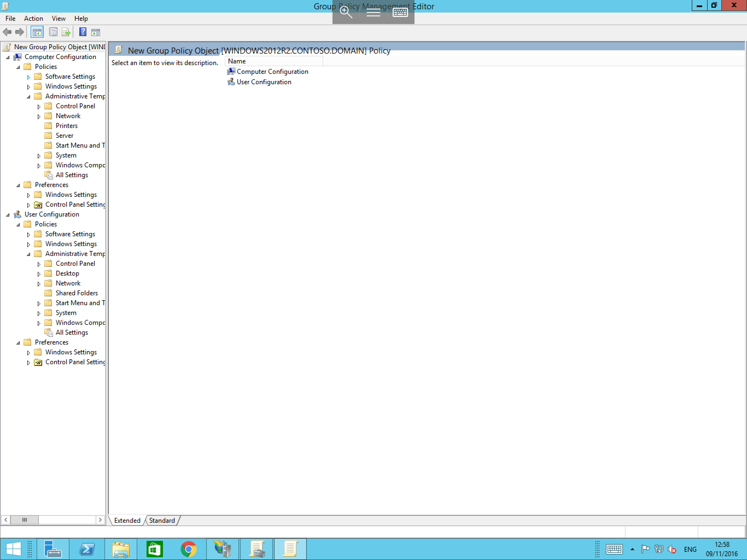The width and height of the screenshot is (747, 560).
Task: Click the muted volume tray icon
Action: (672, 550)
